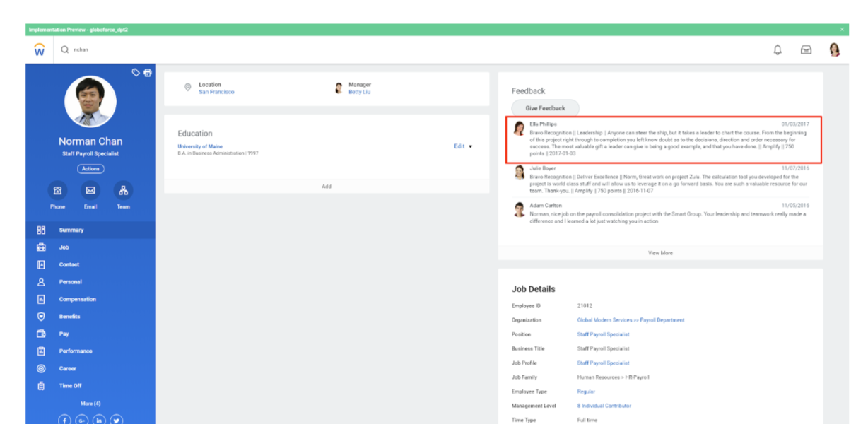Click the Actions button under Norman's title

point(90,168)
